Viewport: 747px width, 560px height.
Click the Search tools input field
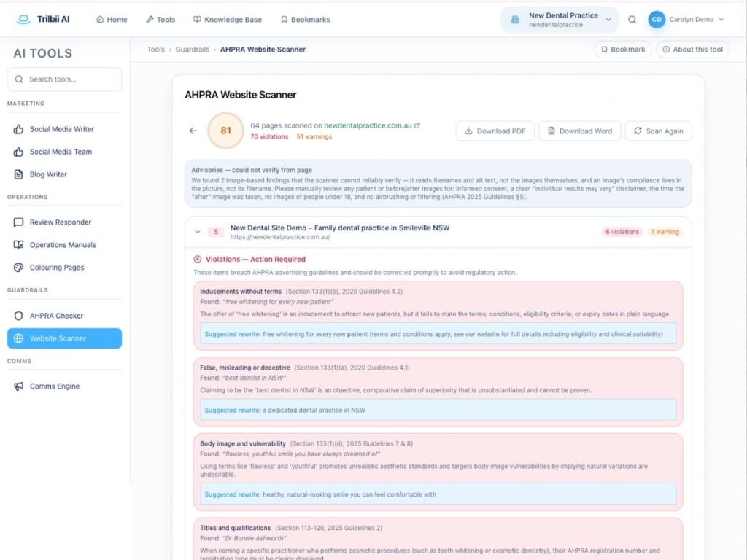pyautogui.click(x=64, y=79)
